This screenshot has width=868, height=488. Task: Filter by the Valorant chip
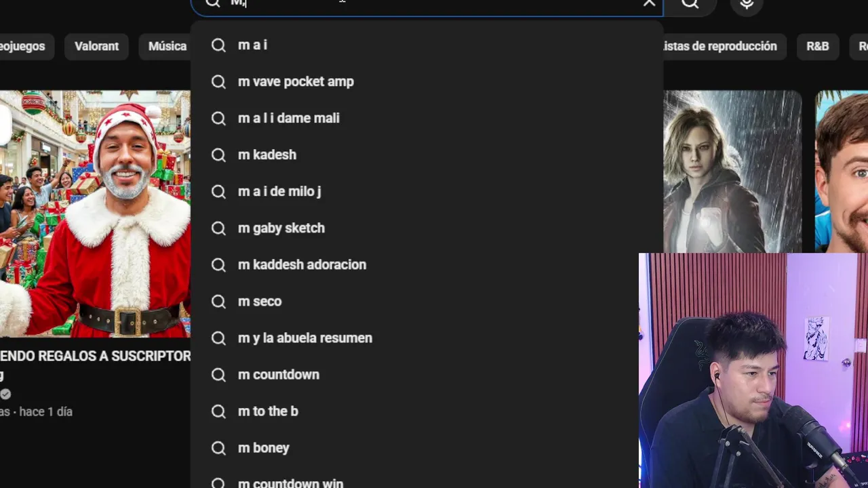tap(96, 46)
